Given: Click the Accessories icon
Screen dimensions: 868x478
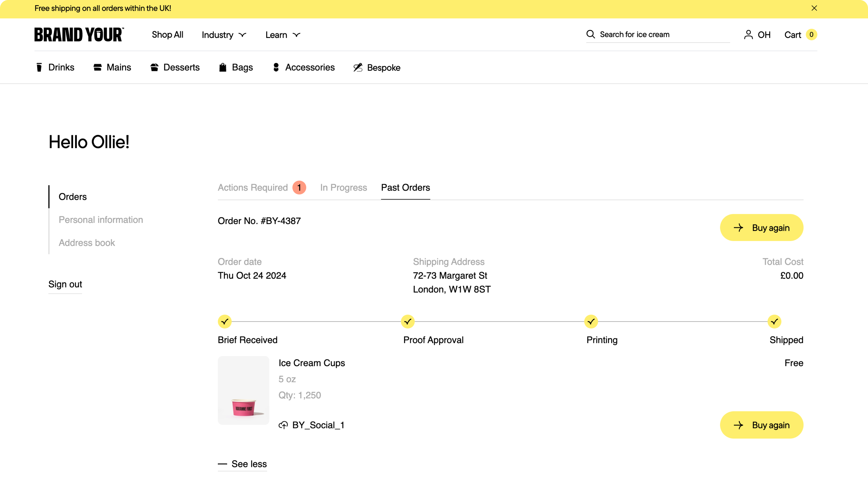Looking at the screenshot, I should 276,67.
